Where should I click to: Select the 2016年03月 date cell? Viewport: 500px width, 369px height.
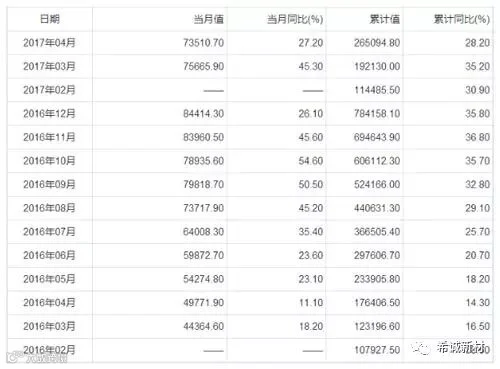click(49, 326)
